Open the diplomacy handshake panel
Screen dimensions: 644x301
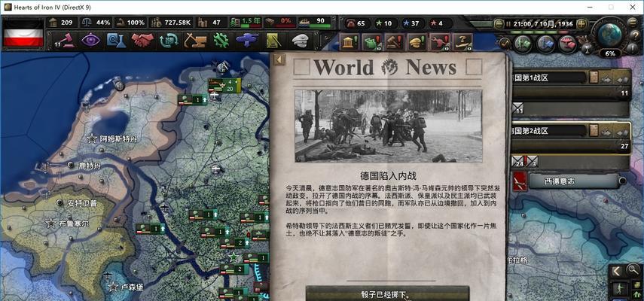tap(143, 40)
